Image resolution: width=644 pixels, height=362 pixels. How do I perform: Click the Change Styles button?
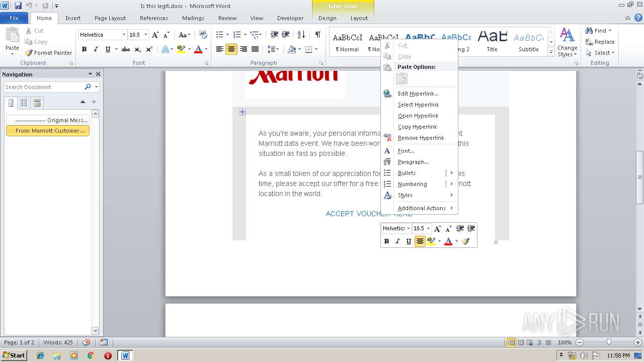(567, 42)
